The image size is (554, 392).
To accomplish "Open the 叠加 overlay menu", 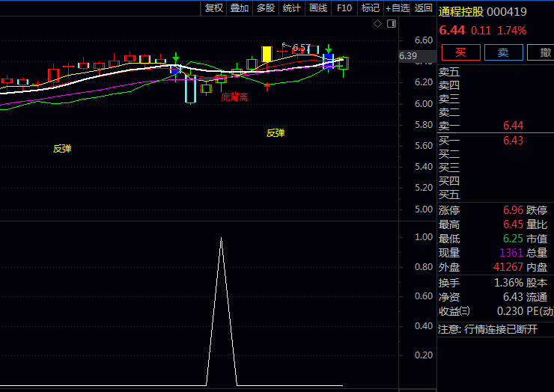I will click(x=240, y=8).
